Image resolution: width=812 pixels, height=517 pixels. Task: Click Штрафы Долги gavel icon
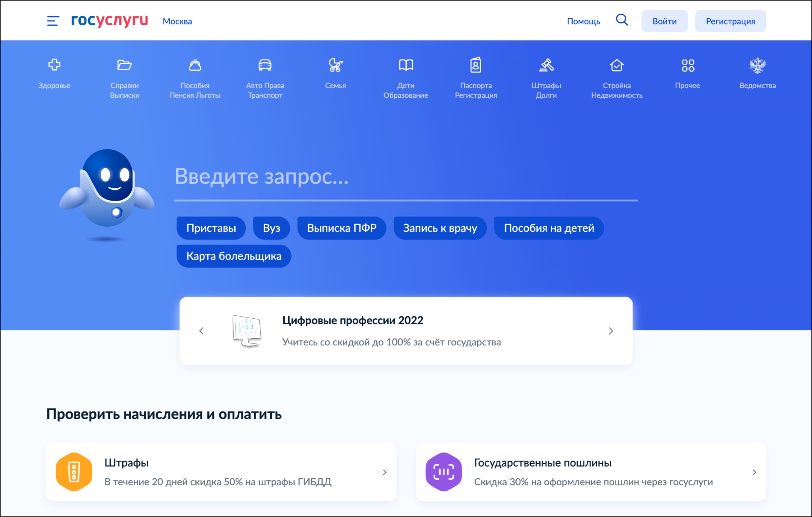pos(546,65)
